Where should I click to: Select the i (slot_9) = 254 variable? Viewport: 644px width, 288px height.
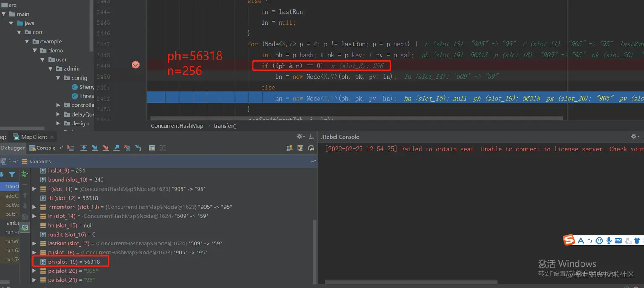[x=63, y=171]
